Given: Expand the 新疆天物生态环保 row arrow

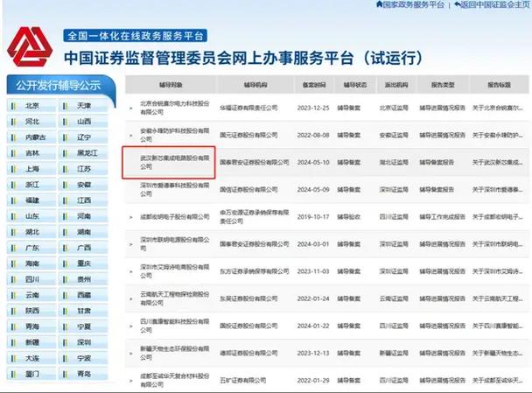Looking at the screenshot, I should pyautogui.click(x=131, y=354).
